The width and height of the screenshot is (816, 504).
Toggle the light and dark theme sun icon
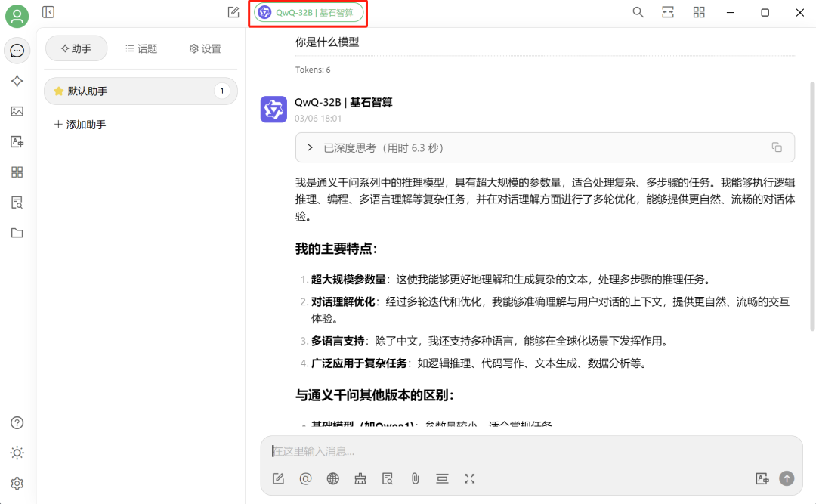(17, 453)
